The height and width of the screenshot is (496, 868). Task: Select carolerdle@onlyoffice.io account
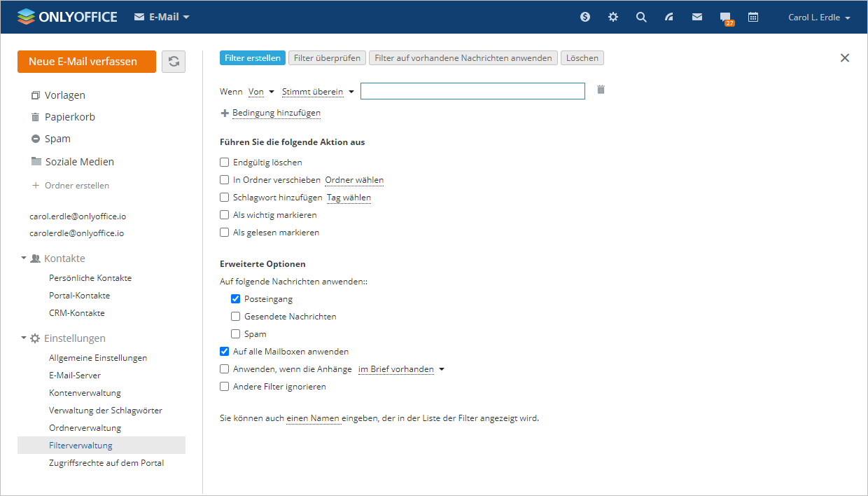click(x=76, y=233)
